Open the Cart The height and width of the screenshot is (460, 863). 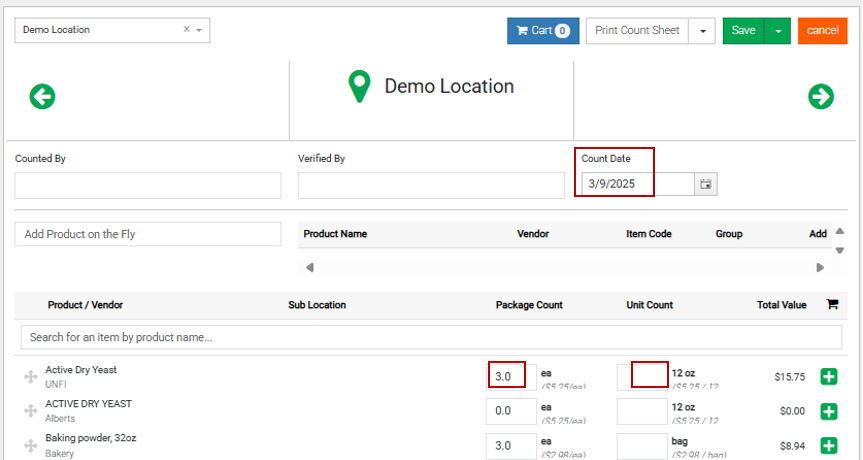click(543, 31)
